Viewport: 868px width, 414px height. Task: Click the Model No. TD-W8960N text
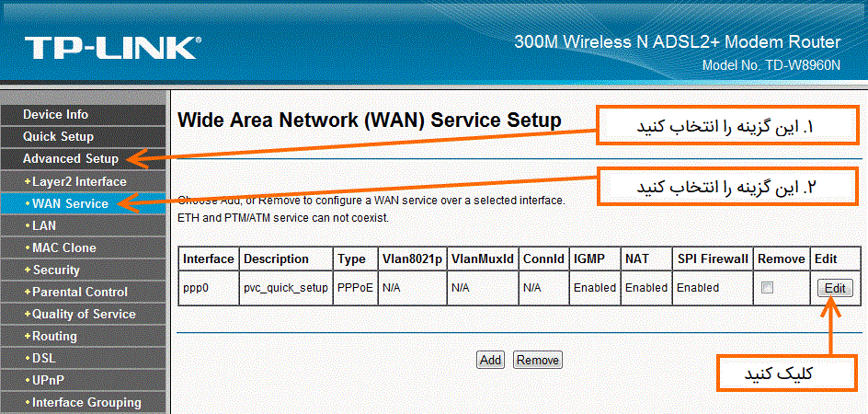click(771, 65)
